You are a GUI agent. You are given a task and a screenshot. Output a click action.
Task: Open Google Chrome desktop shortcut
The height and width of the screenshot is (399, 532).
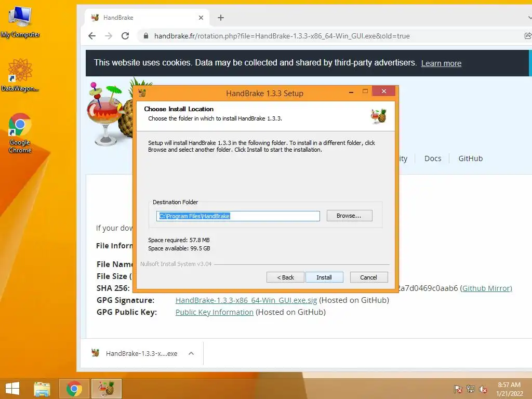point(20,133)
